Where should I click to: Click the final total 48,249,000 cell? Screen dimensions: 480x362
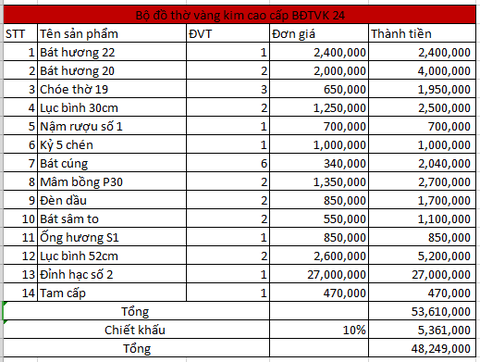(422, 348)
